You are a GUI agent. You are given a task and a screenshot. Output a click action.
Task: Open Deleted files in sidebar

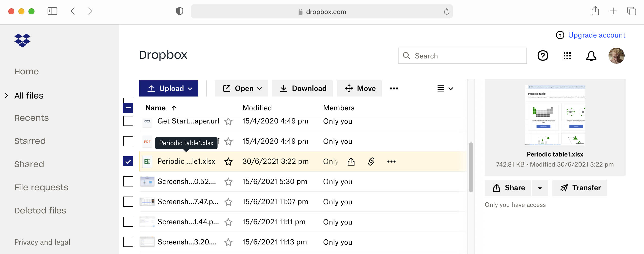click(40, 211)
